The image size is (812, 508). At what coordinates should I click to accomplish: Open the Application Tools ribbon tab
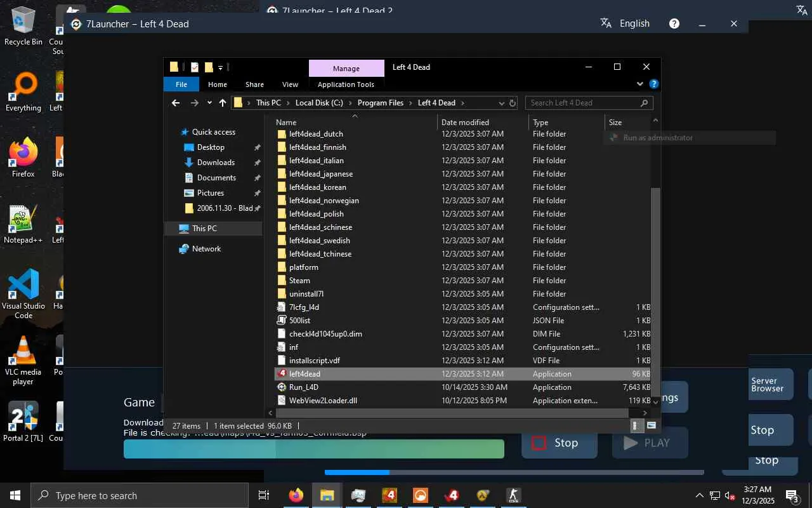[346, 84]
